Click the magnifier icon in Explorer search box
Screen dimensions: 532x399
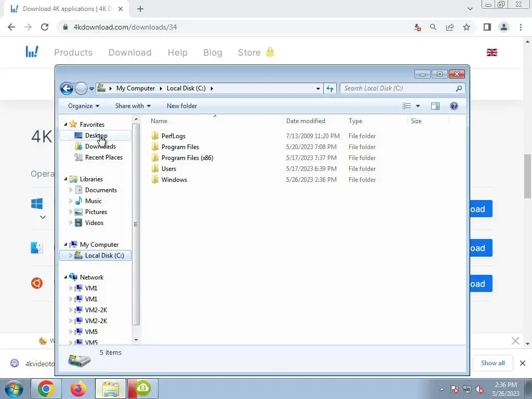tap(459, 88)
